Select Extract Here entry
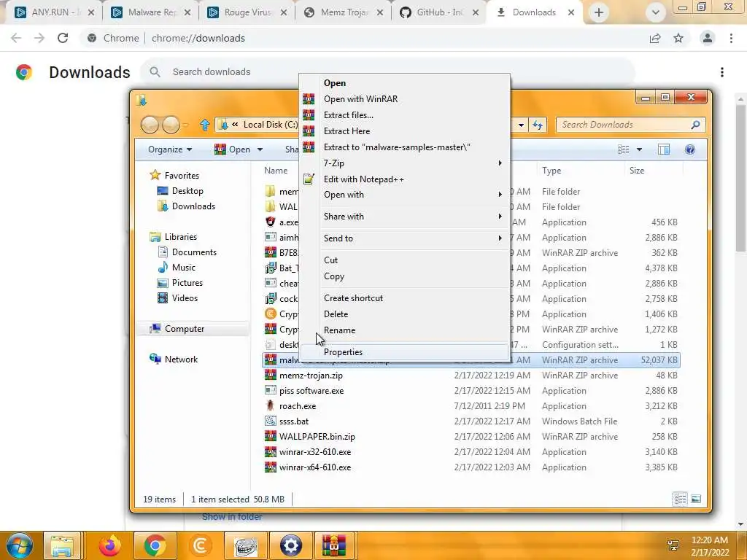The width and height of the screenshot is (747, 560). click(347, 131)
